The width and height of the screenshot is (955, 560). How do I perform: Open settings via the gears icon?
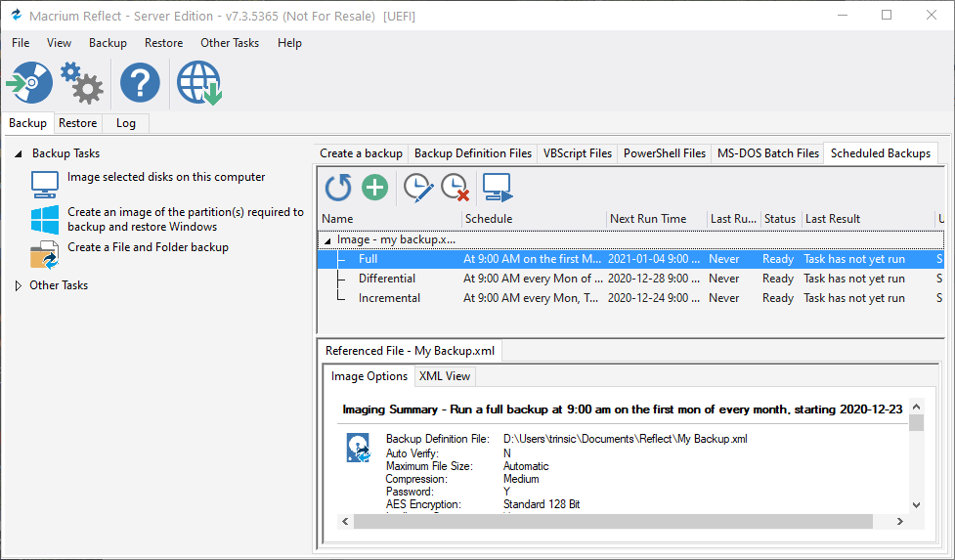pyautogui.click(x=82, y=83)
